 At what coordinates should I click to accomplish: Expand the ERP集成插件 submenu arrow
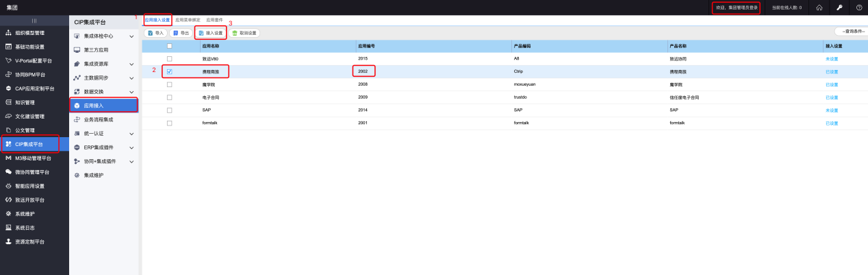tap(131, 147)
